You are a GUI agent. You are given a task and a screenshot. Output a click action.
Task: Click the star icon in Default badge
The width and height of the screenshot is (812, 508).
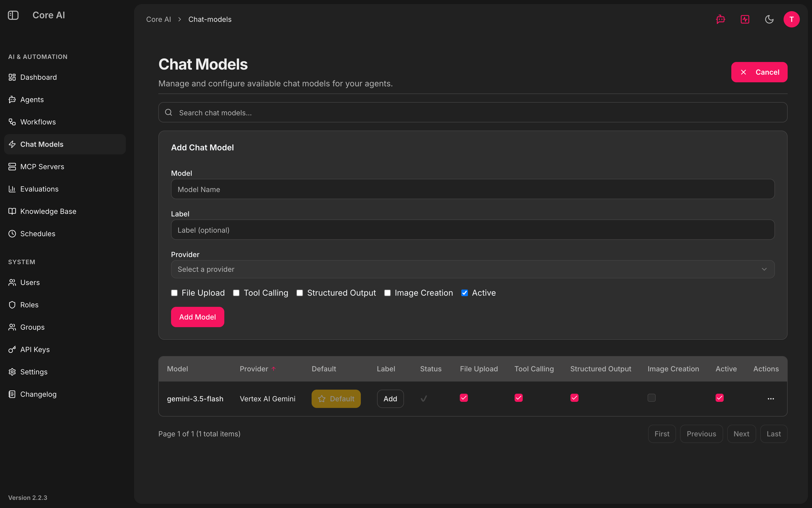322,399
